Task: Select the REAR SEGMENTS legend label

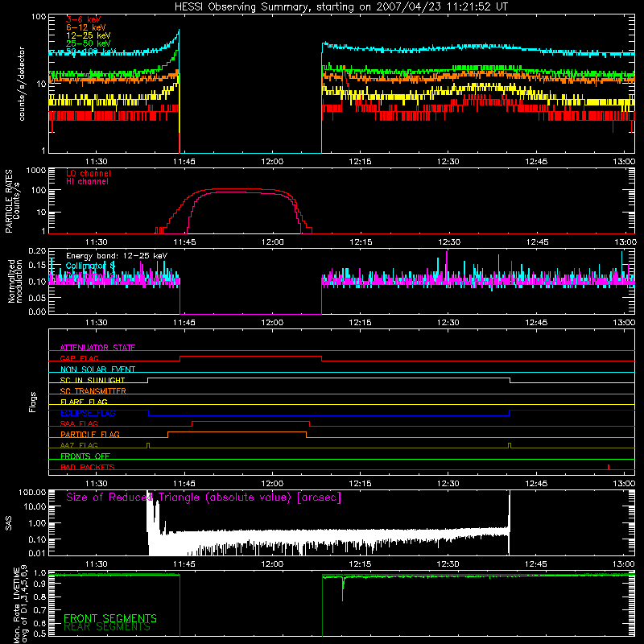Action: click(x=107, y=627)
